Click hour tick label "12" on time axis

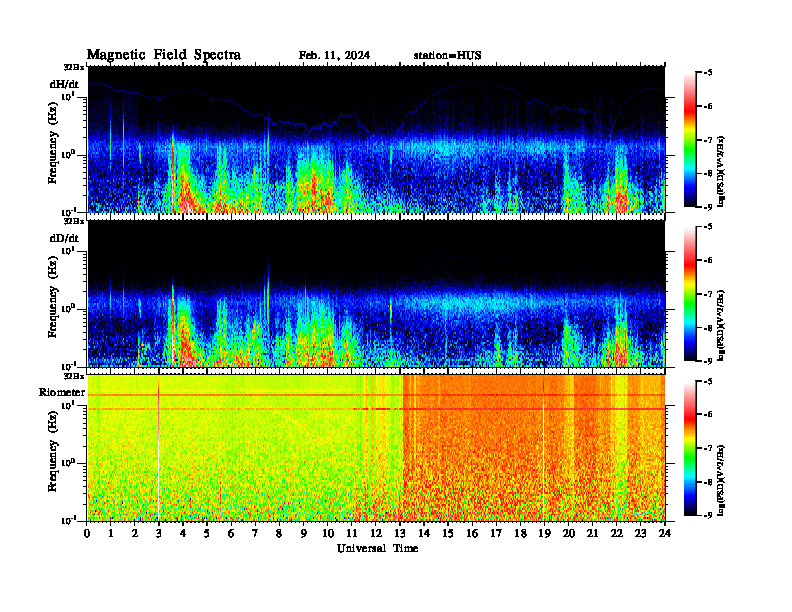pos(375,534)
